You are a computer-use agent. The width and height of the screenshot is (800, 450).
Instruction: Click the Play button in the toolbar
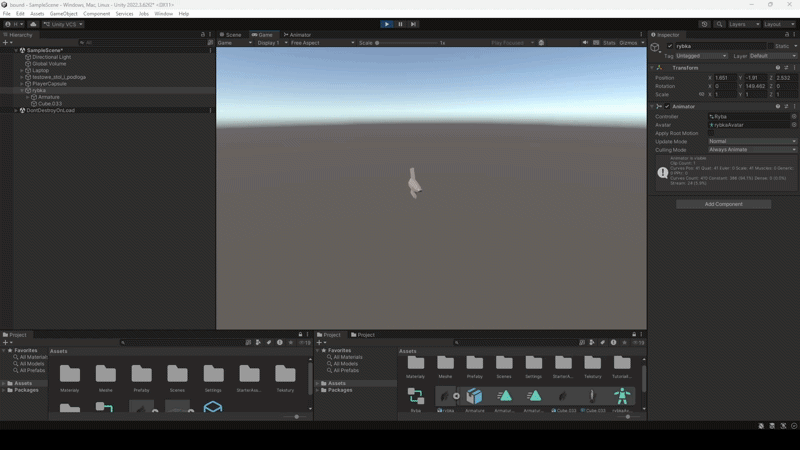pos(387,24)
